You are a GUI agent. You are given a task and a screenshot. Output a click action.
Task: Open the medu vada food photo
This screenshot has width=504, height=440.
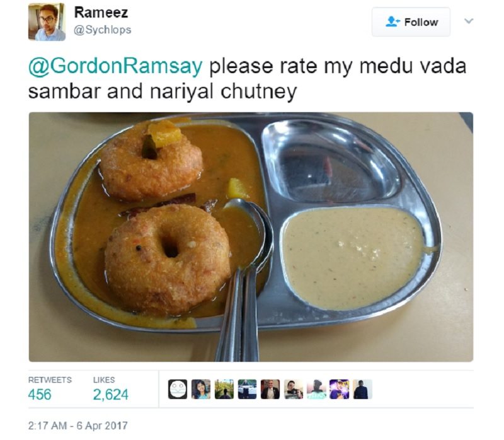[251, 237]
